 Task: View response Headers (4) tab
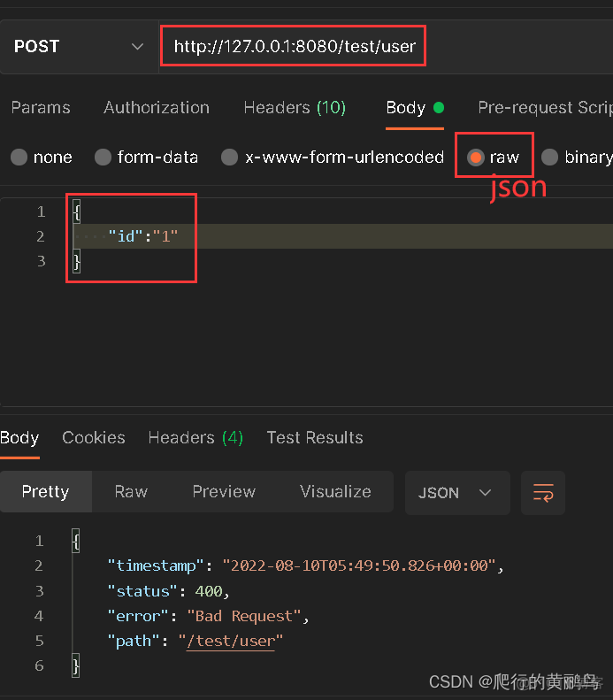(x=195, y=438)
